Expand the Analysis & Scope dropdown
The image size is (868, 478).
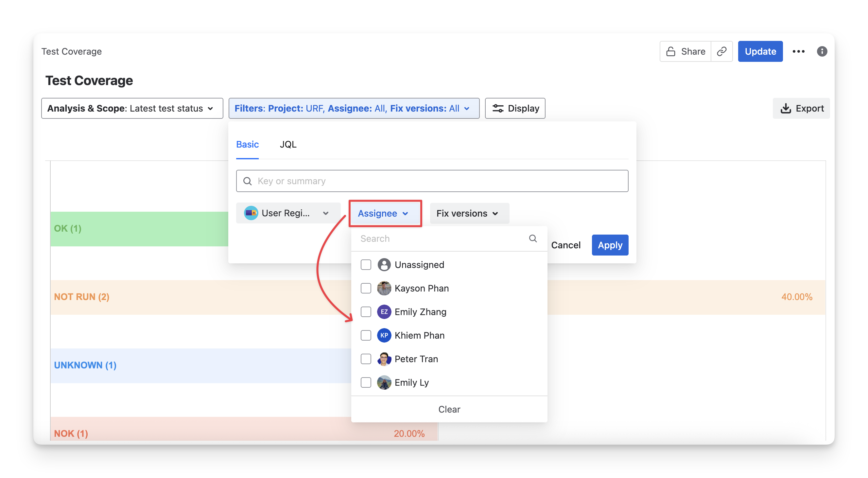click(x=132, y=108)
